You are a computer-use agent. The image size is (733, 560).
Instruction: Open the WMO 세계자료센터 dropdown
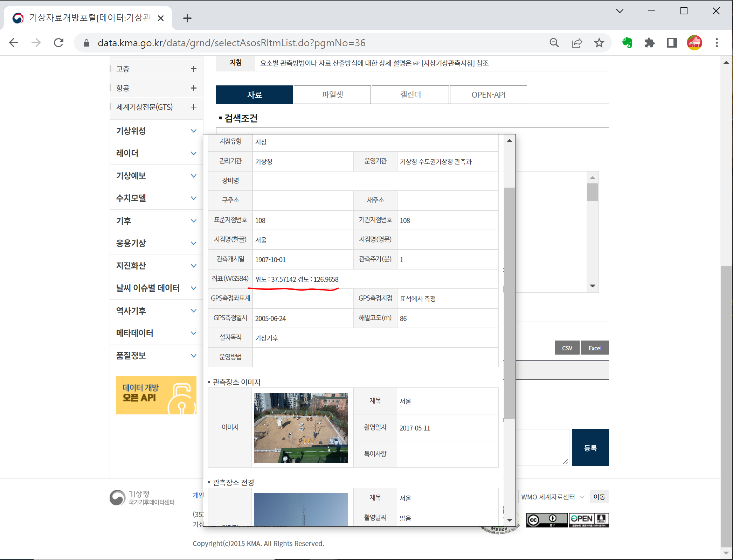[552, 497]
